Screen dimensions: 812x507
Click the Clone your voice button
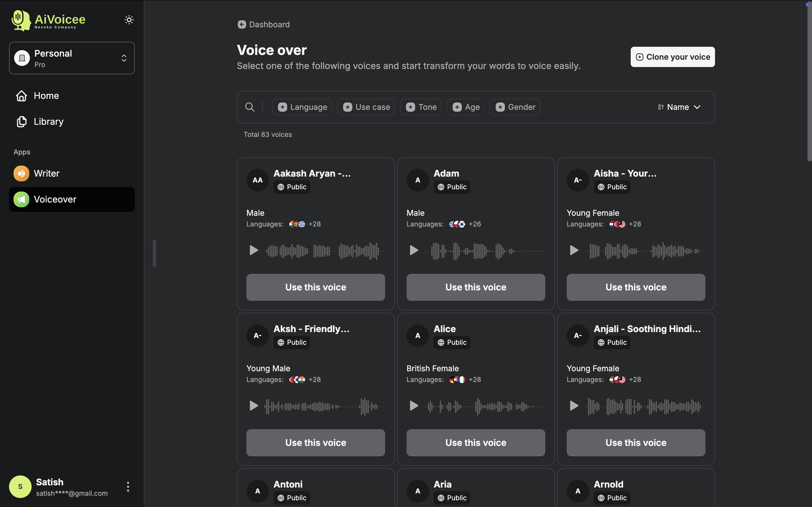672,57
